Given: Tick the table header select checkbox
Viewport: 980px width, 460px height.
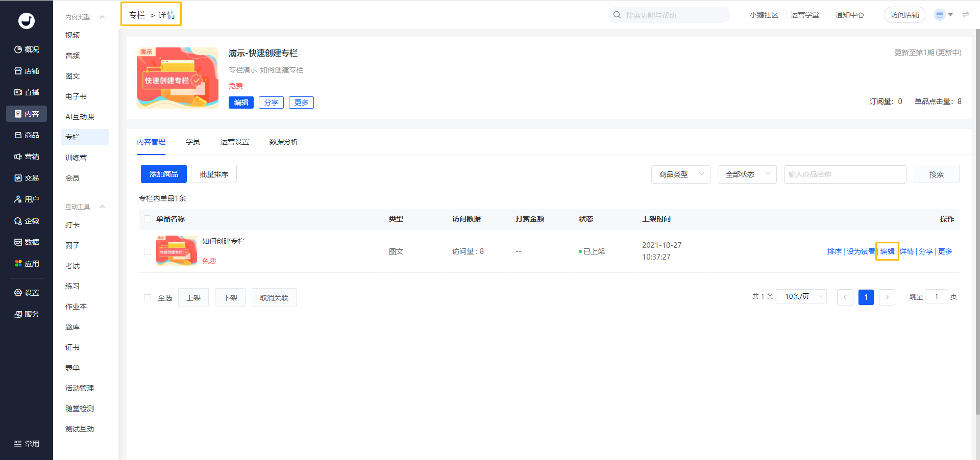Looking at the screenshot, I should (x=148, y=219).
